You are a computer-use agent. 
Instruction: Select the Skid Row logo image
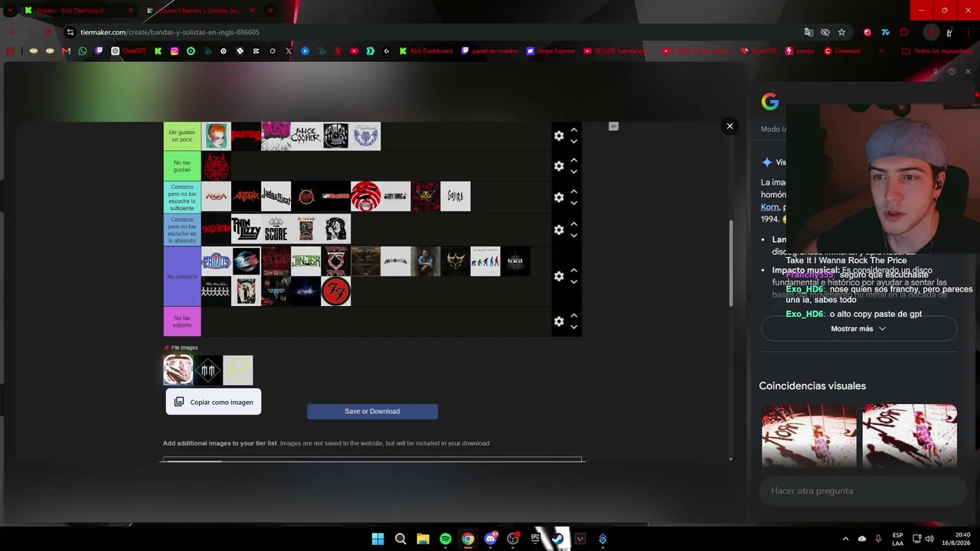click(216, 229)
